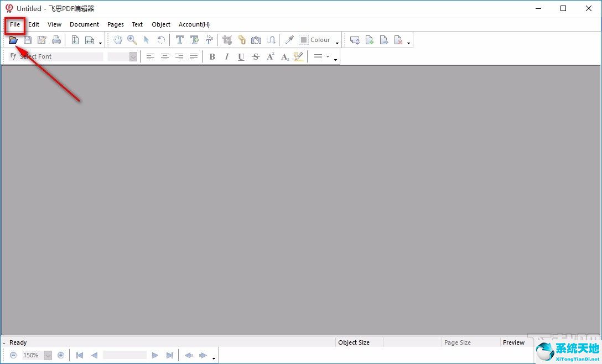The image size is (602, 364).
Task: Click the Print icon
Action: pos(56,40)
